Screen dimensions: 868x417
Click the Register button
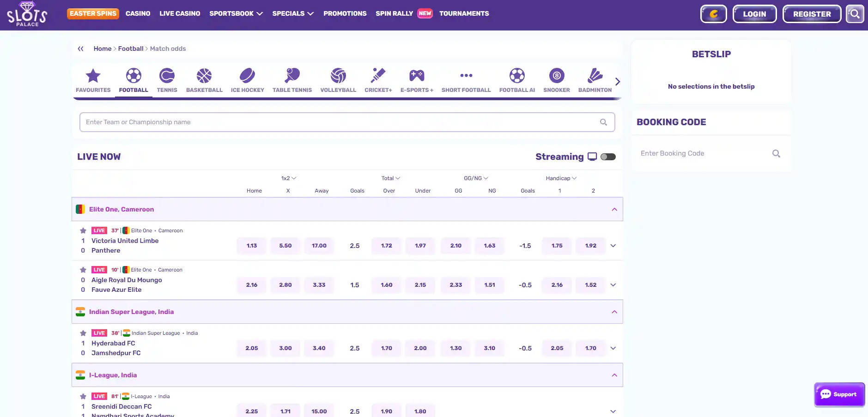812,14
